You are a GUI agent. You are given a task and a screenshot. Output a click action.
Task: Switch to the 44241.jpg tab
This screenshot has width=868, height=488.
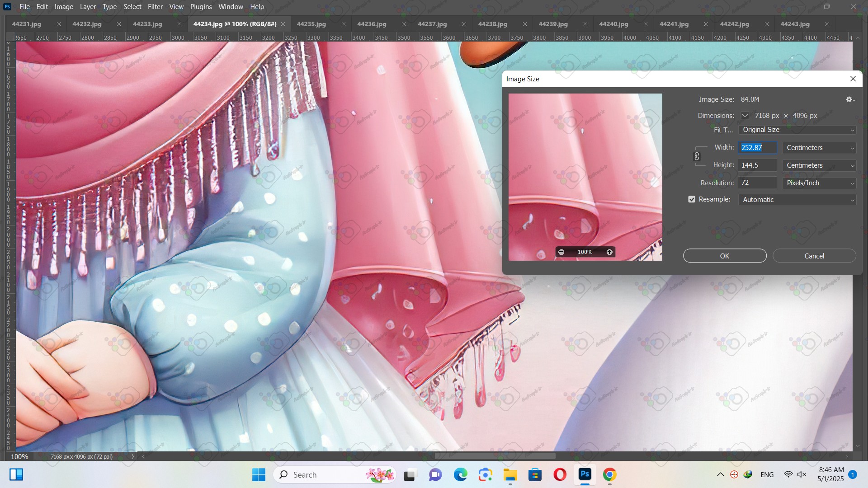tap(674, 24)
